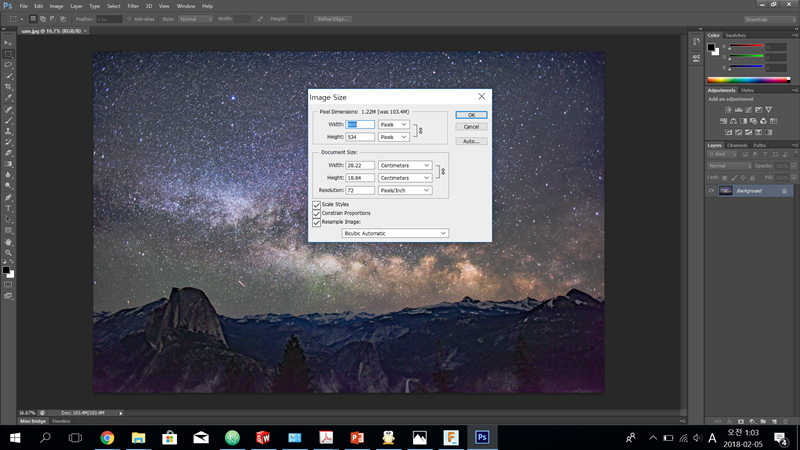Viewport: 800px width, 450px height.
Task: Select the Blur tool
Action: [8, 175]
